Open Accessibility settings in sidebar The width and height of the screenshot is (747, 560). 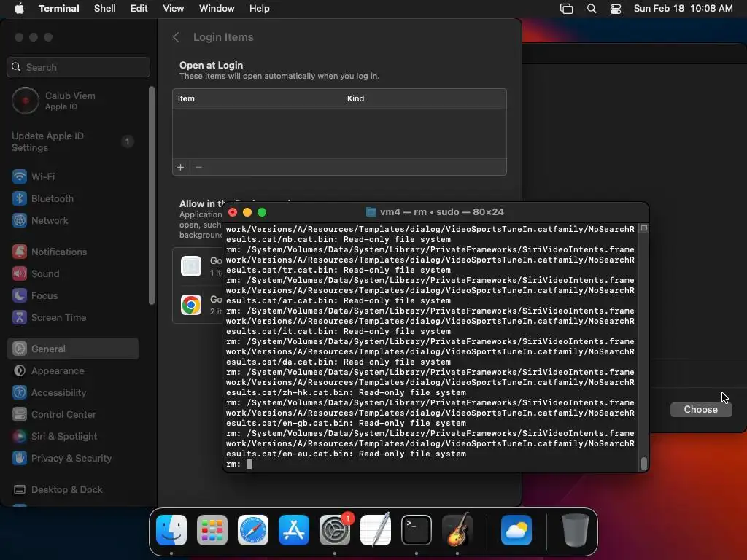[74, 392]
